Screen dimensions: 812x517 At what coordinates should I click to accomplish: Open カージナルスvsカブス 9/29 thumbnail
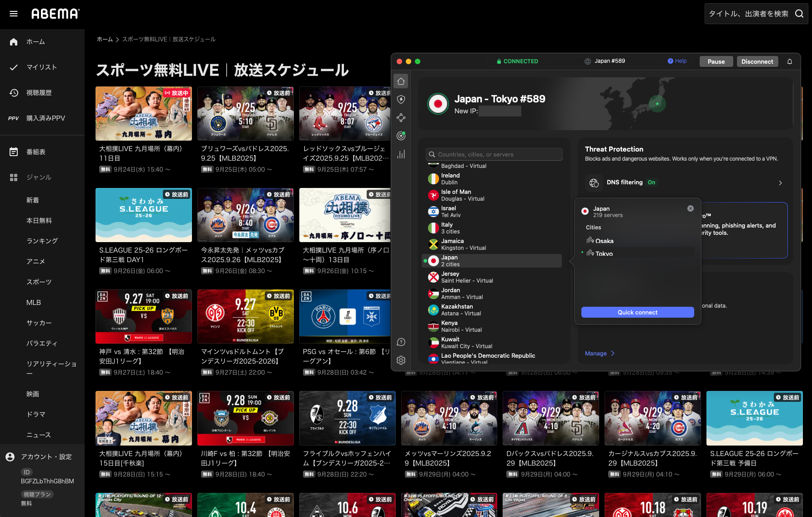tap(653, 418)
